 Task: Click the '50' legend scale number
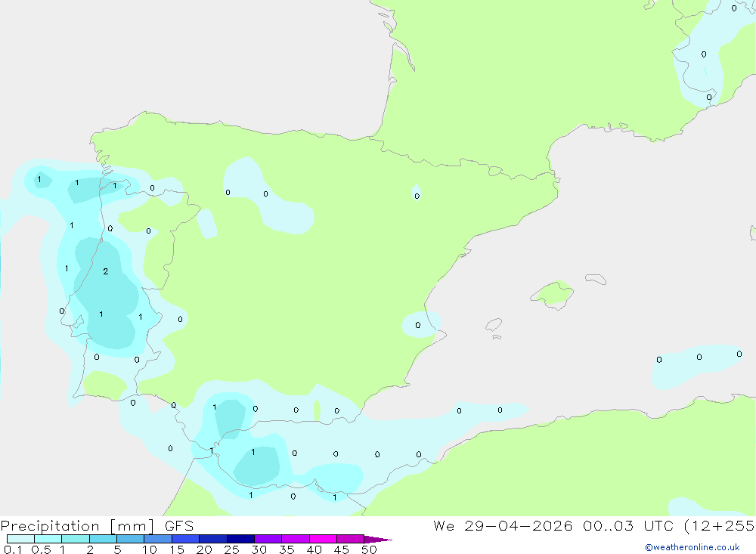(x=369, y=549)
